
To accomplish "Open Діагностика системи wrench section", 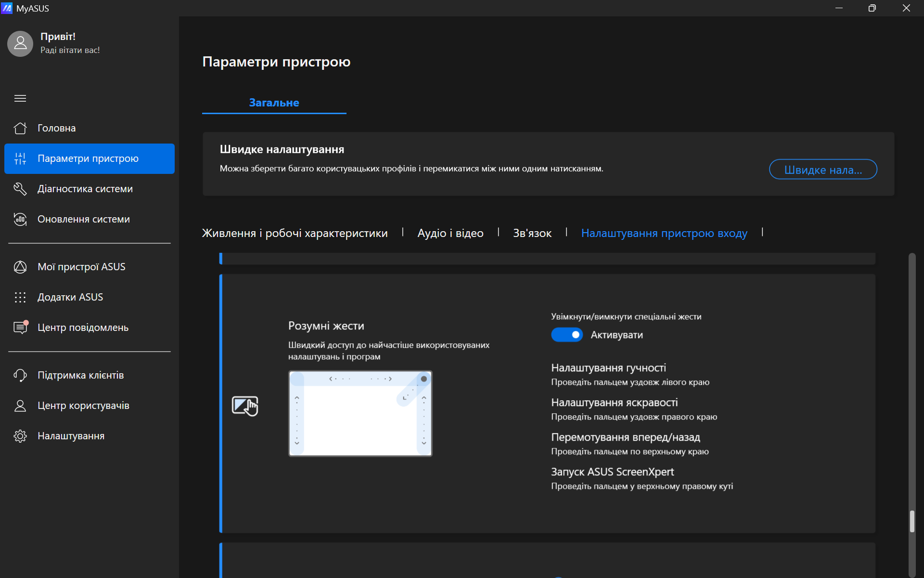I will click(85, 189).
